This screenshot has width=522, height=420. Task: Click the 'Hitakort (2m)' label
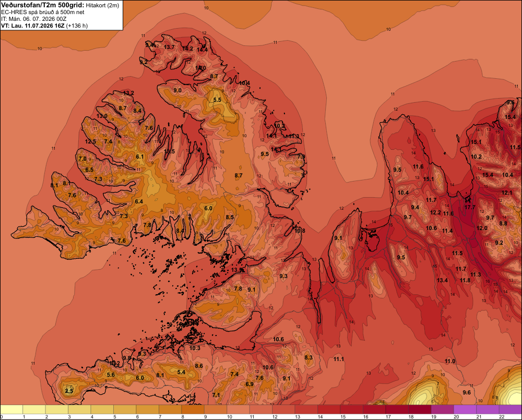[x=102, y=5]
